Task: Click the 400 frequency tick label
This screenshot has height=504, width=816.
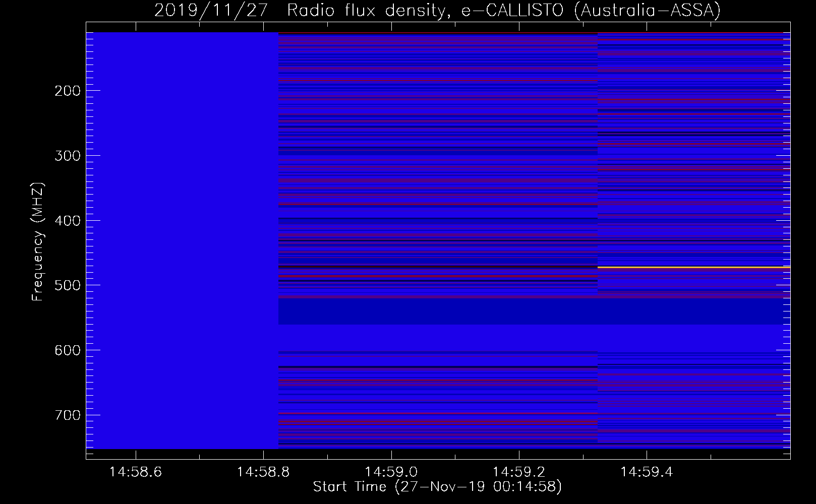Action: [x=67, y=221]
